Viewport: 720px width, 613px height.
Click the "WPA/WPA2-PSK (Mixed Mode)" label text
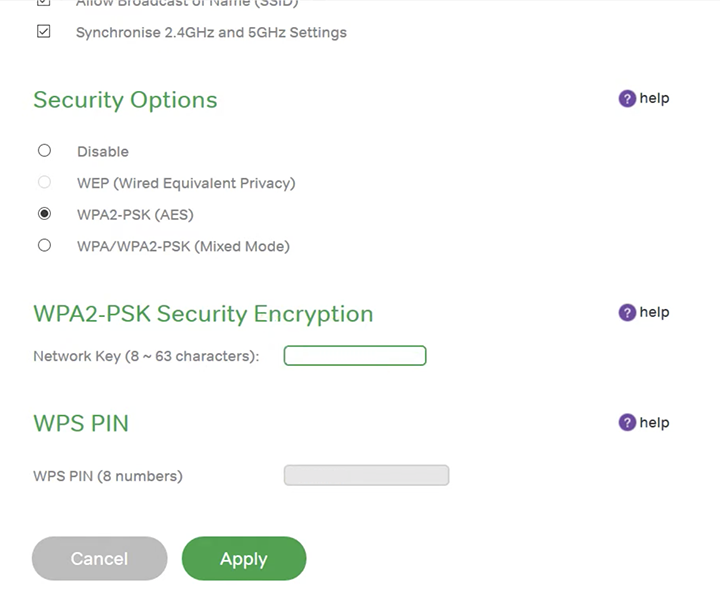pos(183,246)
